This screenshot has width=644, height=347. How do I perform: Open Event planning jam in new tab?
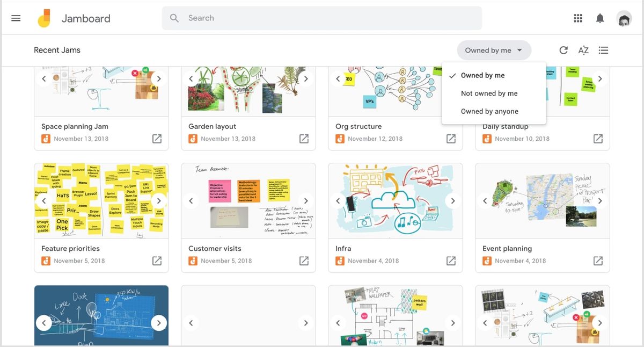[598, 260]
